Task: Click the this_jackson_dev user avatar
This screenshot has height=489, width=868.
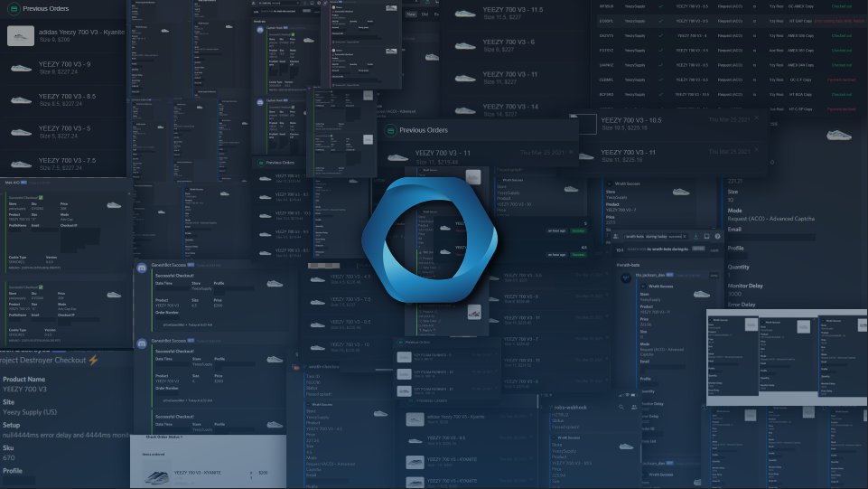Action: (626, 278)
